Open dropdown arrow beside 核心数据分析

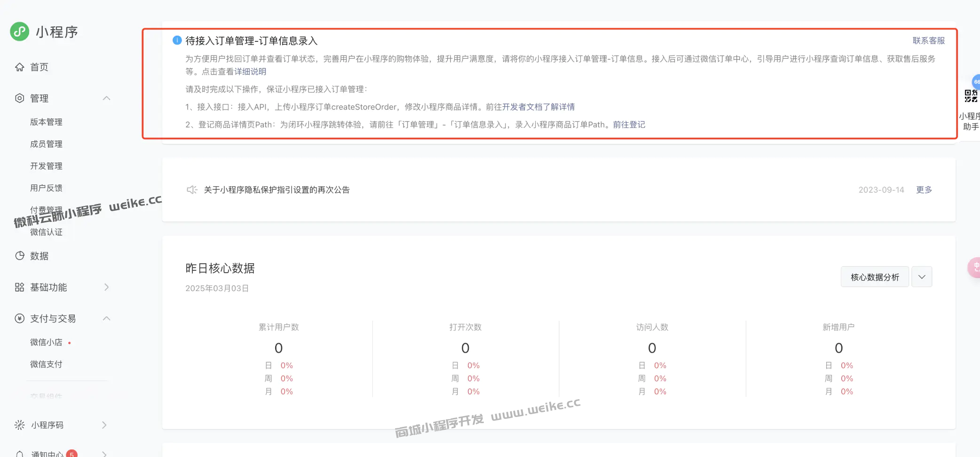[922, 277]
